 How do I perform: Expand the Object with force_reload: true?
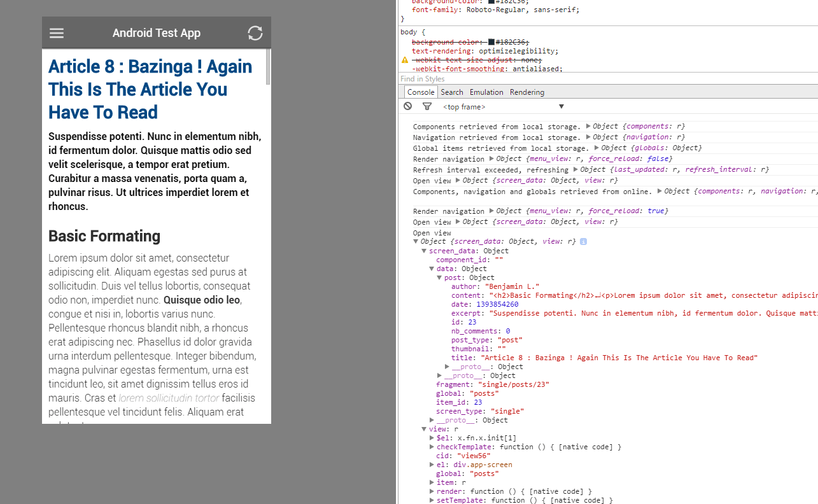491,211
